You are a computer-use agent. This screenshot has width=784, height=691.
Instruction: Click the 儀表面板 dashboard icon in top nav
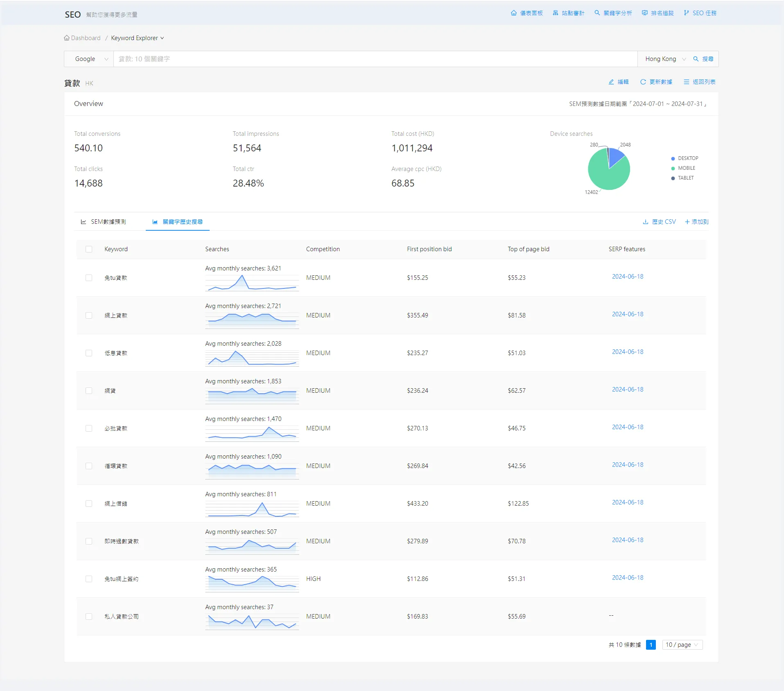[514, 13]
